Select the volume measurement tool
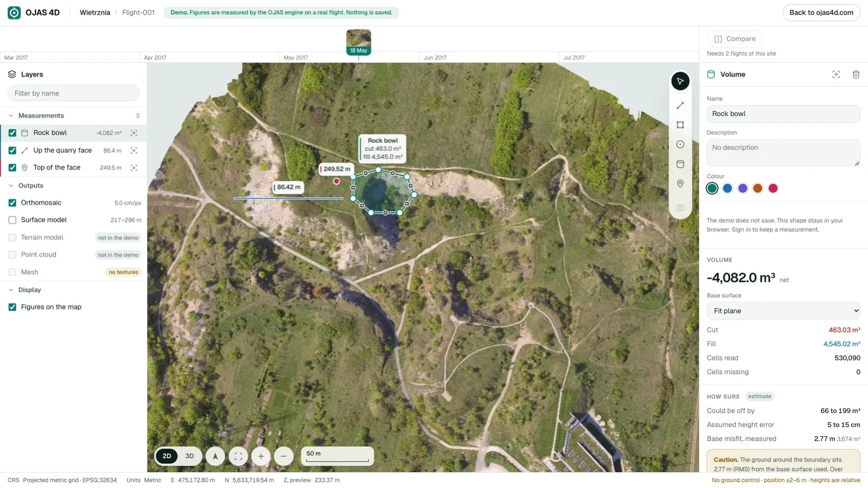The image size is (868, 488). point(680,164)
